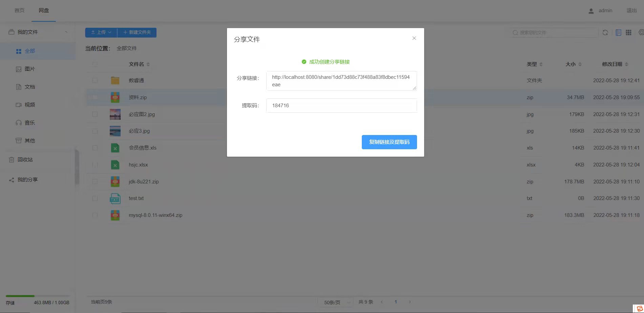Click the 会员信息.xls Excel icon
The image size is (644, 313).
click(x=115, y=148)
